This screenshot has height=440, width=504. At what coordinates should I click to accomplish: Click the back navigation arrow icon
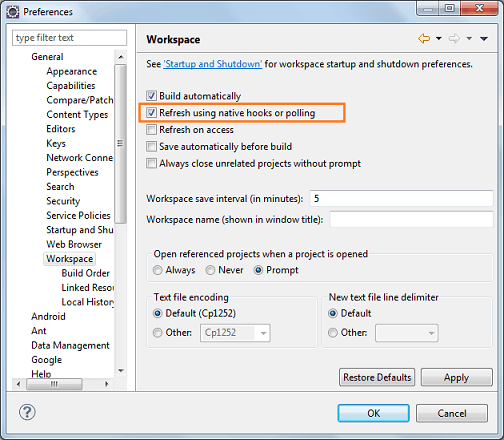click(x=424, y=39)
